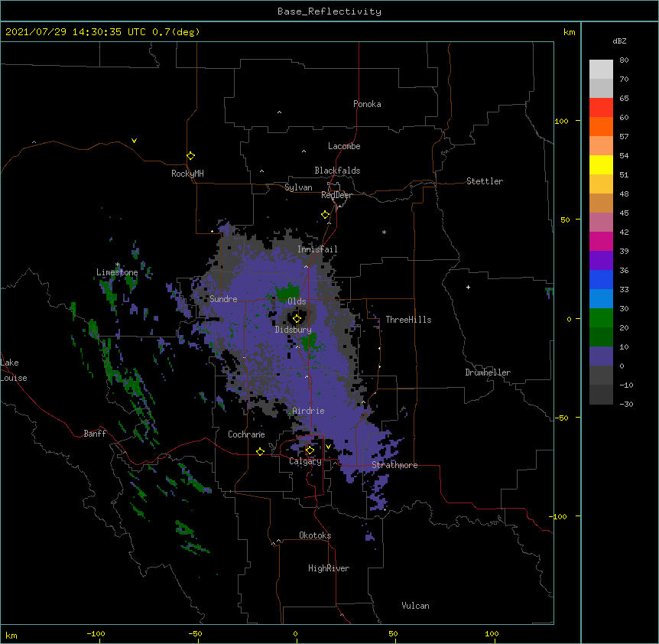The width and height of the screenshot is (659, 644).
Task: Click the yellow diamond marker below Cochrane
Action: tap(260, 451)
